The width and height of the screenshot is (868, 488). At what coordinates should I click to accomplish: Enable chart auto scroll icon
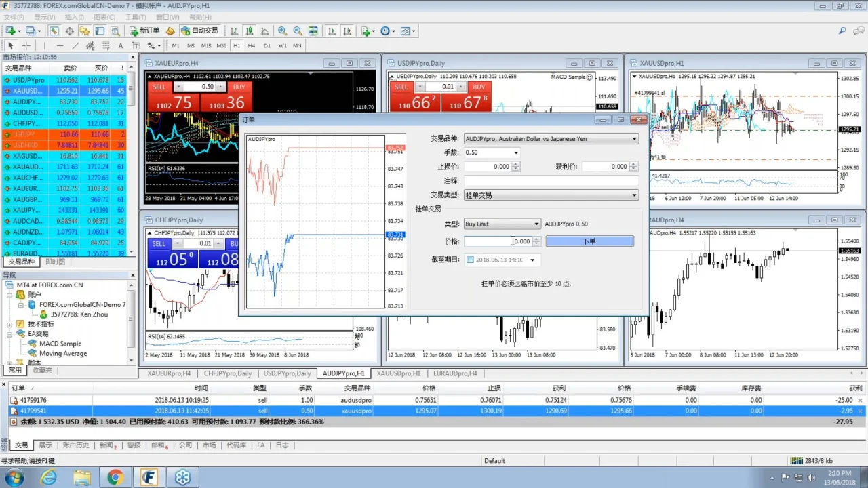tap(332, 30)
